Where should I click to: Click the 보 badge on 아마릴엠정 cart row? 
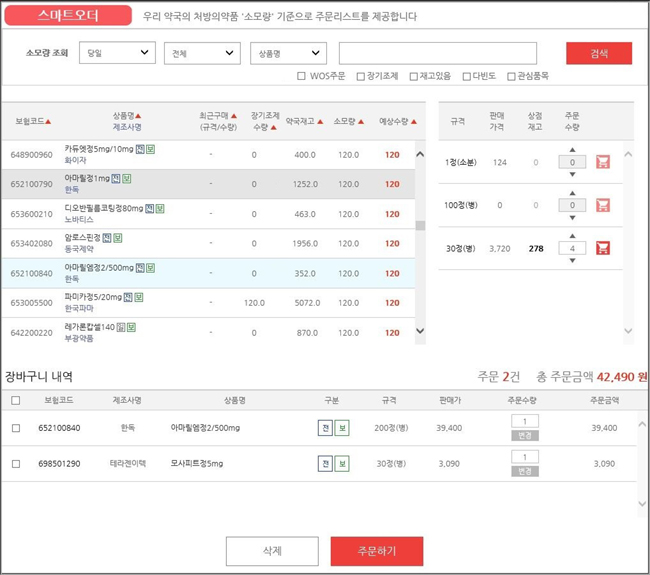click(x=342, y=428)
